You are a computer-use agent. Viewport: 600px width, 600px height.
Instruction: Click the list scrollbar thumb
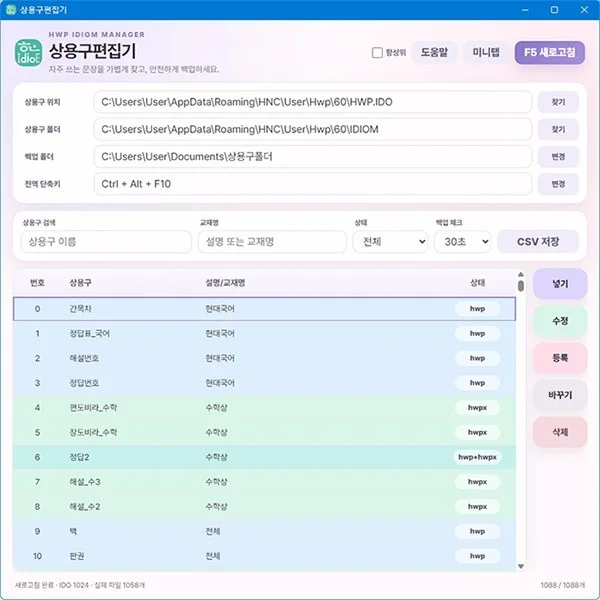[520, 286]
